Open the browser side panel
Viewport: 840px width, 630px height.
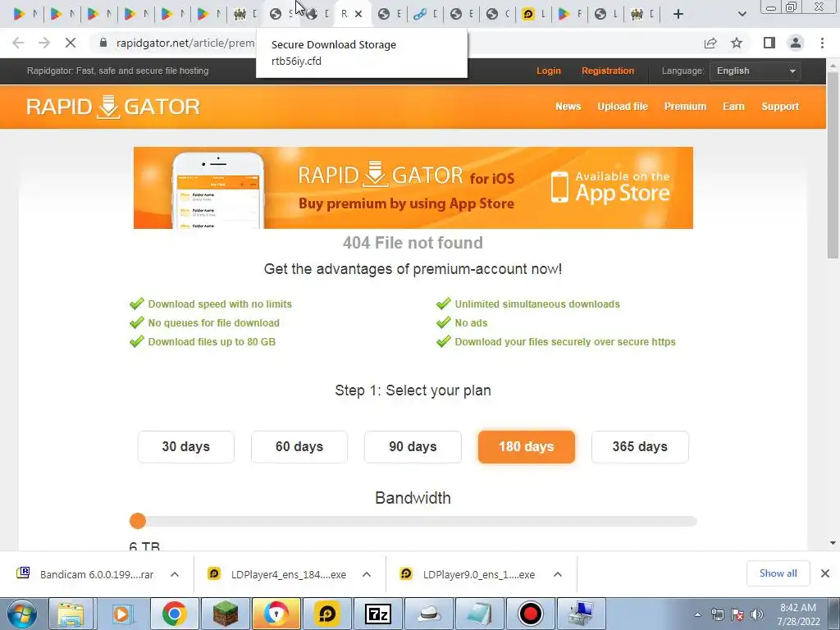tap(769, 43)
